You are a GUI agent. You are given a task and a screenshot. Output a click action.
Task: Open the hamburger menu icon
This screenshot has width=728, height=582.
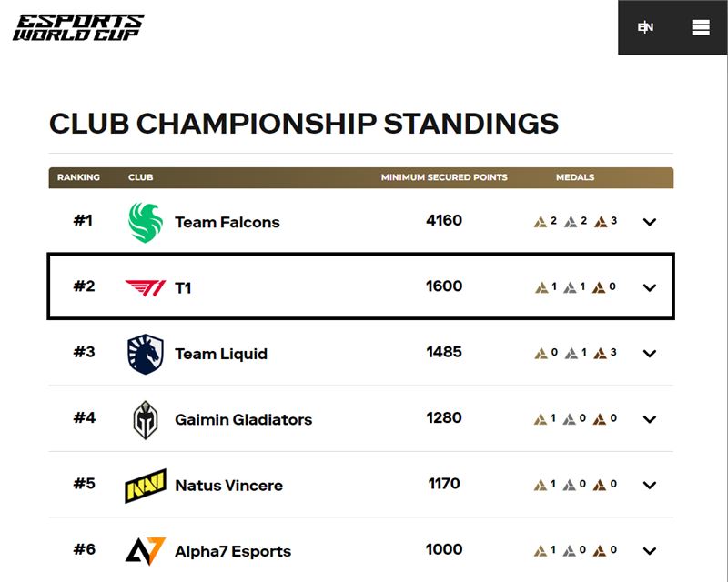(x=700, y=27)
